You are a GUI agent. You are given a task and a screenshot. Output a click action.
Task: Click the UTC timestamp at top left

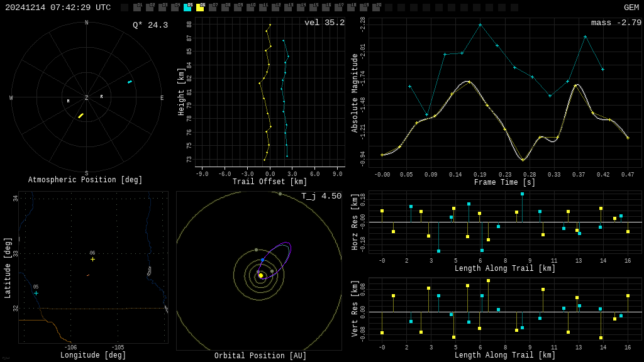tap(58, 8)
